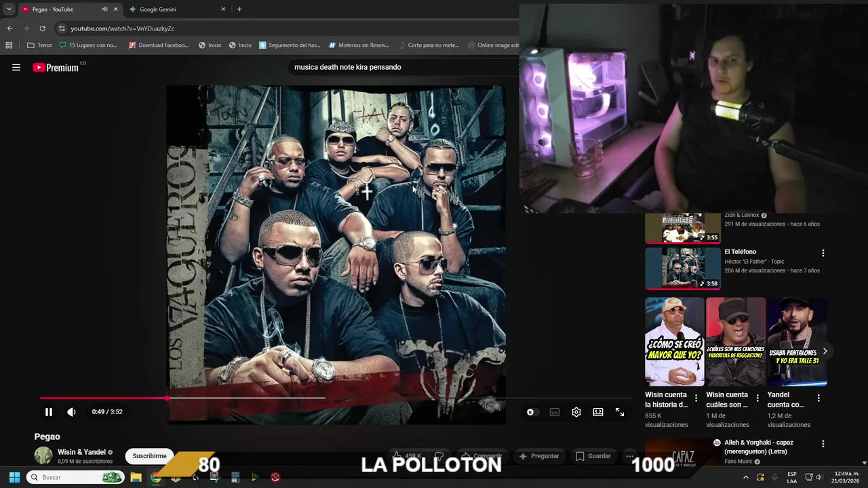
Task: Pause the Pegao video playback
Action: tap(49, 412)
